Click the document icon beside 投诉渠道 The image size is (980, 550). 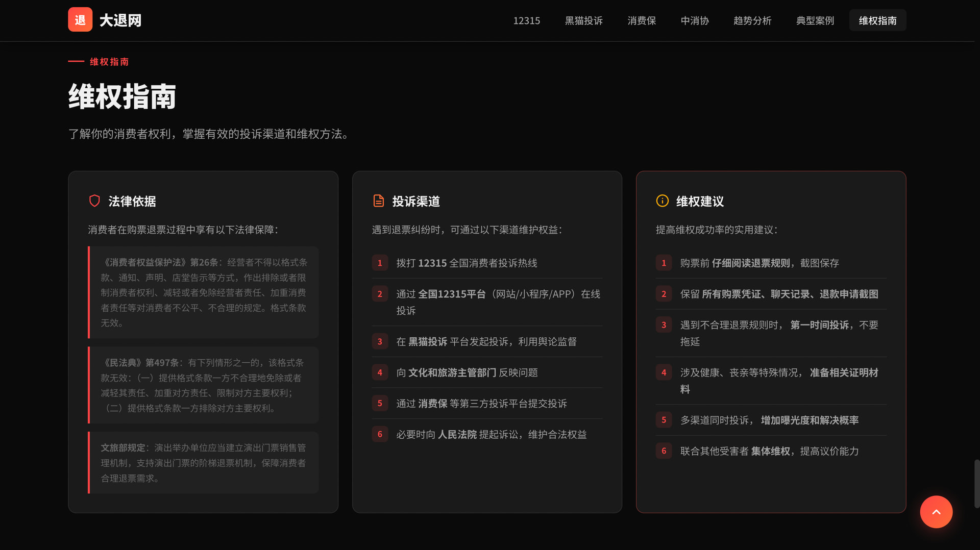pyautogui.click(x=378, y=201)
